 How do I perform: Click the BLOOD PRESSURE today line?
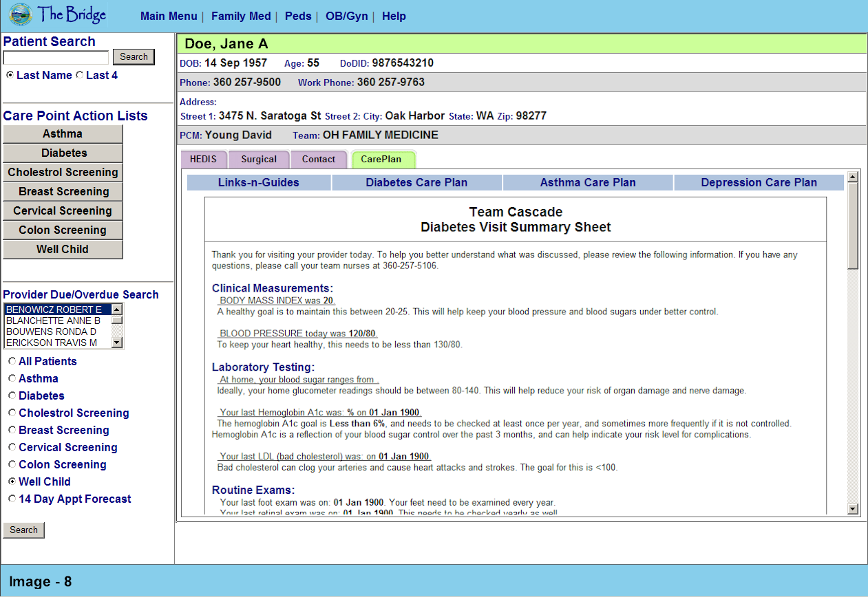[299, 334]
